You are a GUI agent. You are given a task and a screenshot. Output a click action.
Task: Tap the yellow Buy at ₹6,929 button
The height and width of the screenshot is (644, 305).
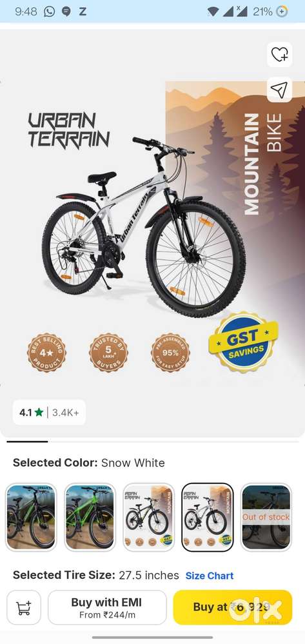pyautogui.click(x=233, y=607)
